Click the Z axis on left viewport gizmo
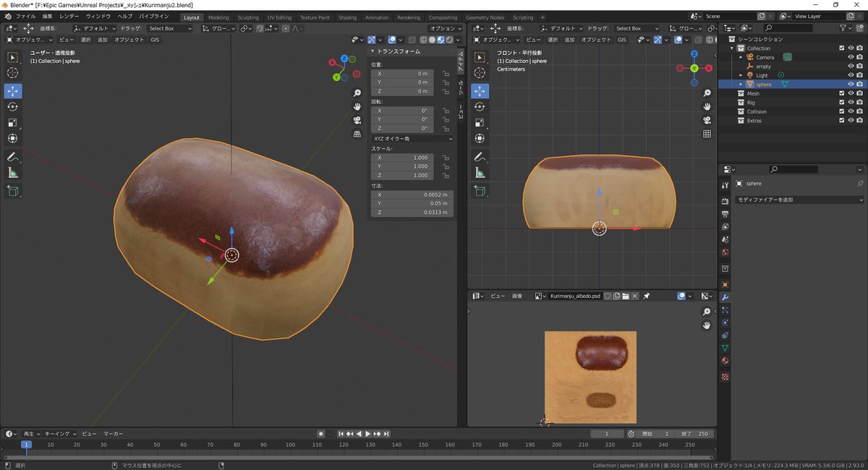 click(344, 59)
